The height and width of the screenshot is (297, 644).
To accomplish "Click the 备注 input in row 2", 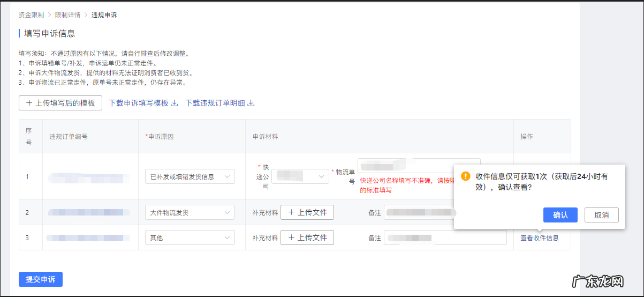I will 419,212.
